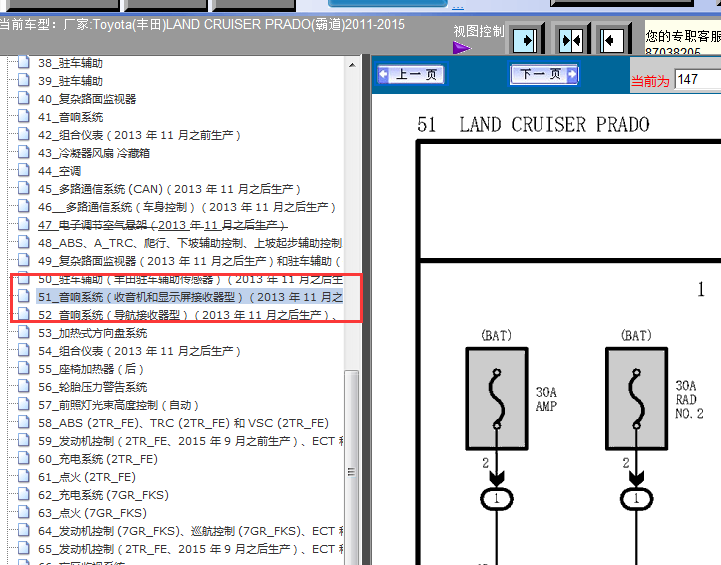Click the document icon beside 61_点火 (2TR_FE)
Viewport: 721px width, 565px height.
coord(24,476)
